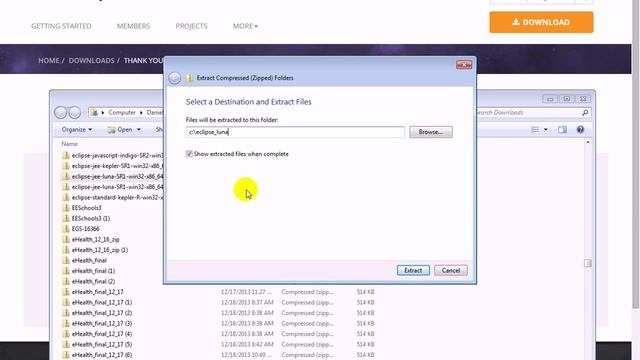Screen dimensions: 640x360
Task: Follow HOME breadcrumb link
Action: [x=49, y=60]
